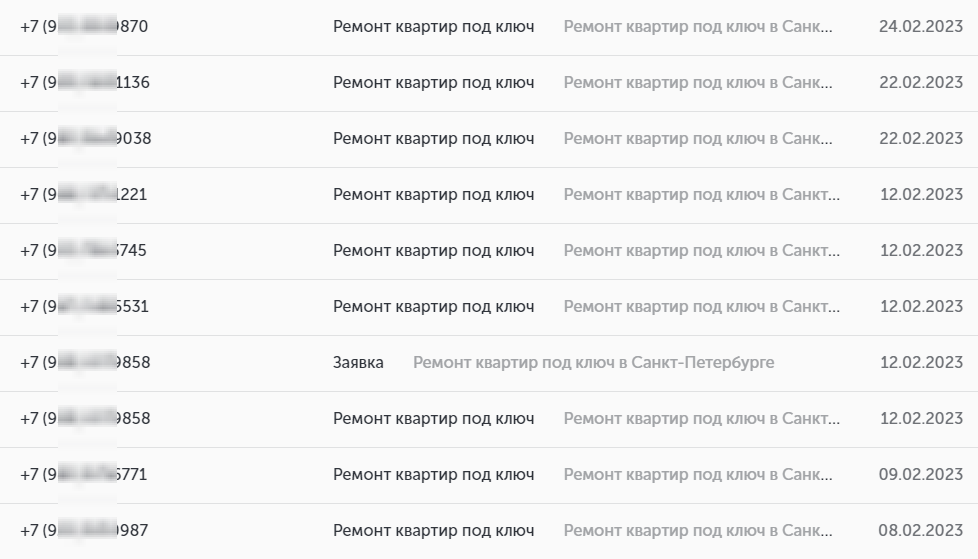Open full description 'Ремонт квартир под ключ в Санкт-Петербурге'
The image size is (978, 559).
(x=593, y=363)
